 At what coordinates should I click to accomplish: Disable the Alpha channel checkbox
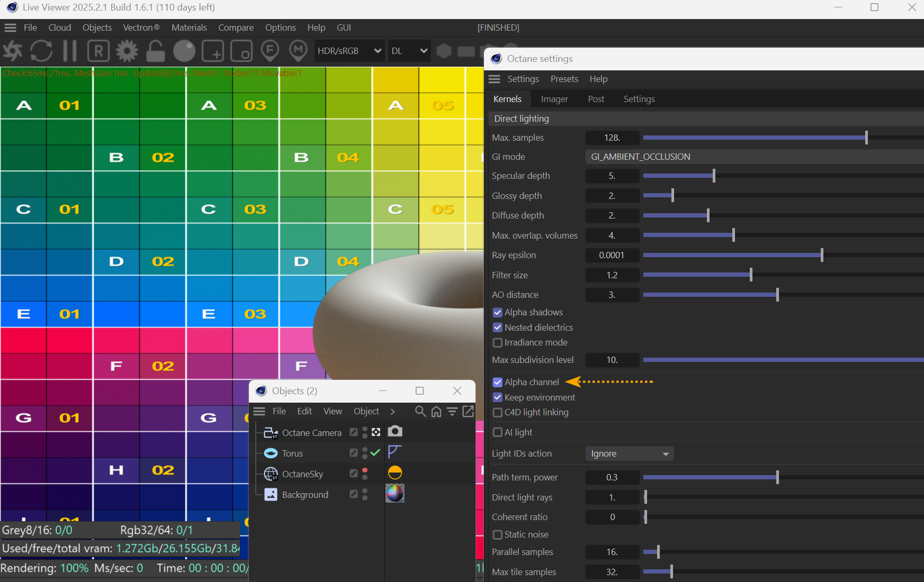coord(498,382)
